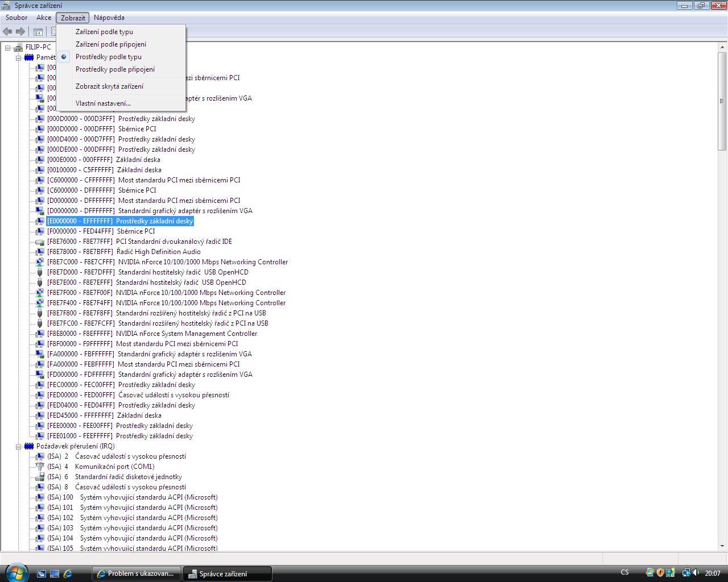Select the [C6000000 - DFFFFFFF] Sběrnice PCI row
Viewport: 728px width, 582px height.
(x=102, y=190)
